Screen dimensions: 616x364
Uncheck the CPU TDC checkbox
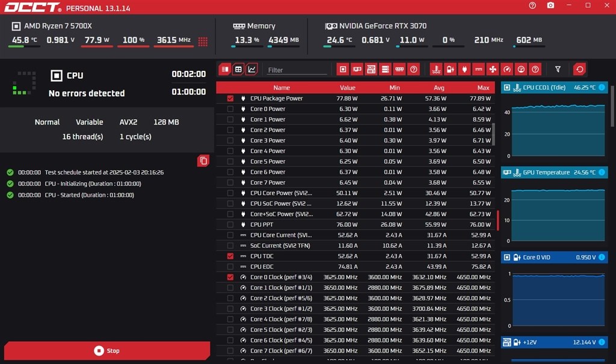(x=230, y=256)
